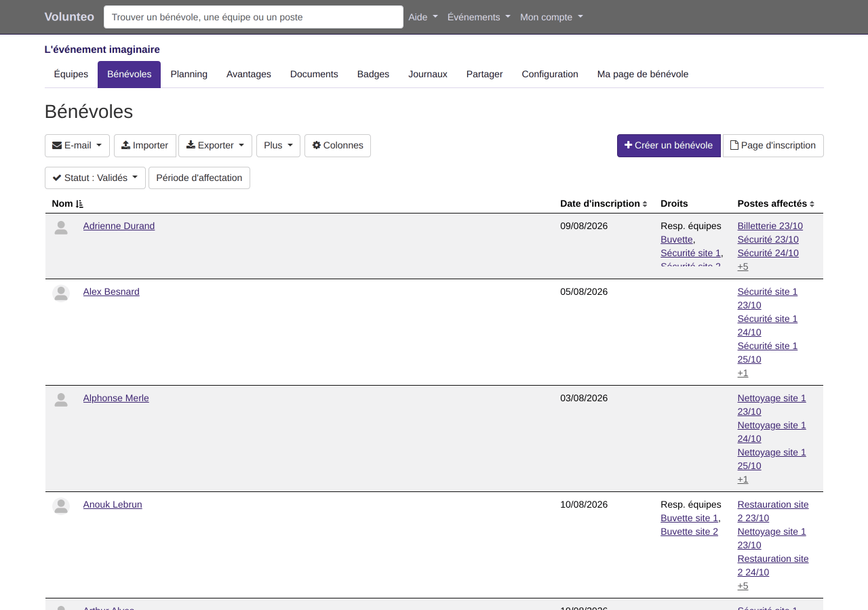868x610 pixels.
Task: Click the volunteer search field
Action: 254,17
